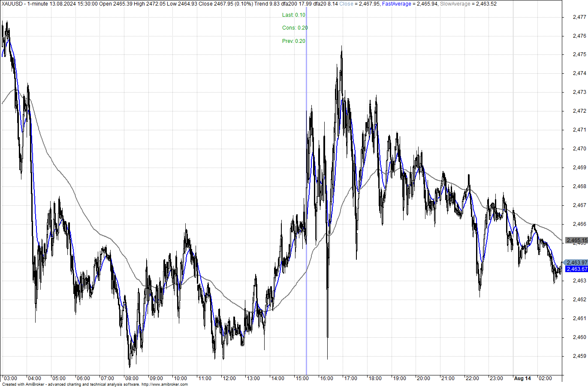The image size is (588, 387).
Task: Click the 2,470 price axis label
Action: click(579, 149)
